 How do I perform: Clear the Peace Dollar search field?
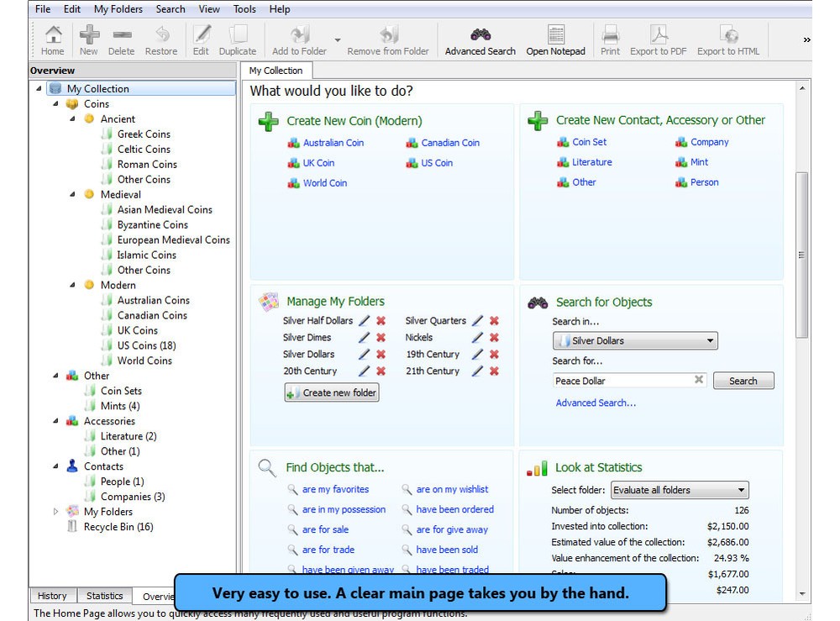tap(699, 380)
